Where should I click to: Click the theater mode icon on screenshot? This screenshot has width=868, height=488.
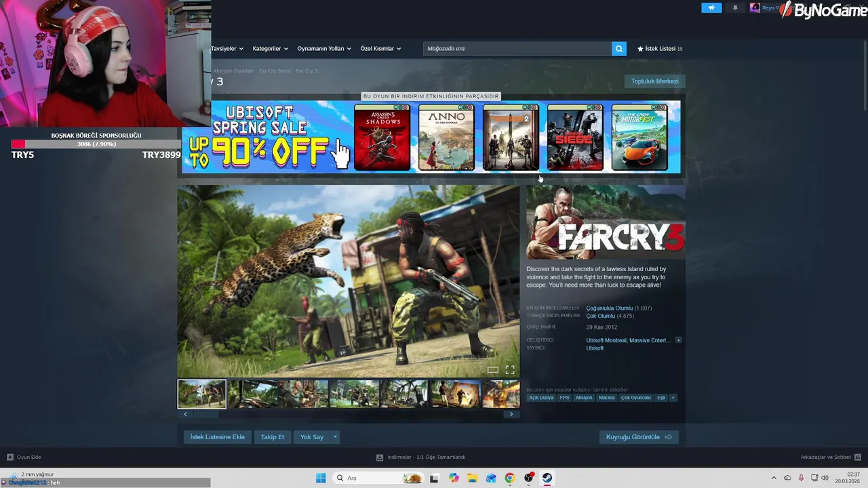pos(493,369)
